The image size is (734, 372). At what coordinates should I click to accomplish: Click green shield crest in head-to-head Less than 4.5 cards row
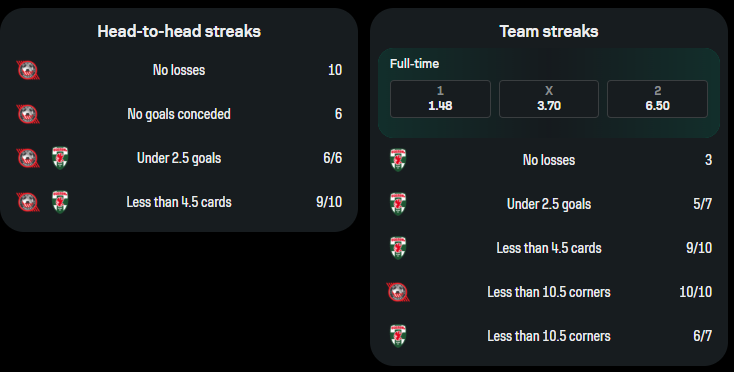click(x=60, y=202)
